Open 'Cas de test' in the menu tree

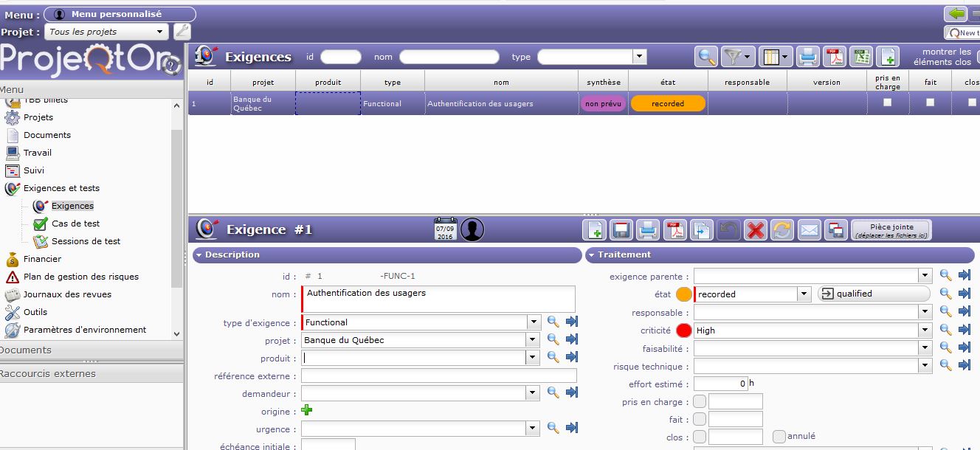pyautogui.click(x=75, y=224)
